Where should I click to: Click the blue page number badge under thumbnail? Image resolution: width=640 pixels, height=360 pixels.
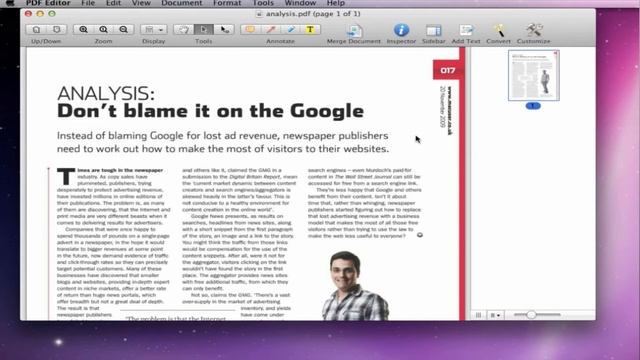(533, 106)
